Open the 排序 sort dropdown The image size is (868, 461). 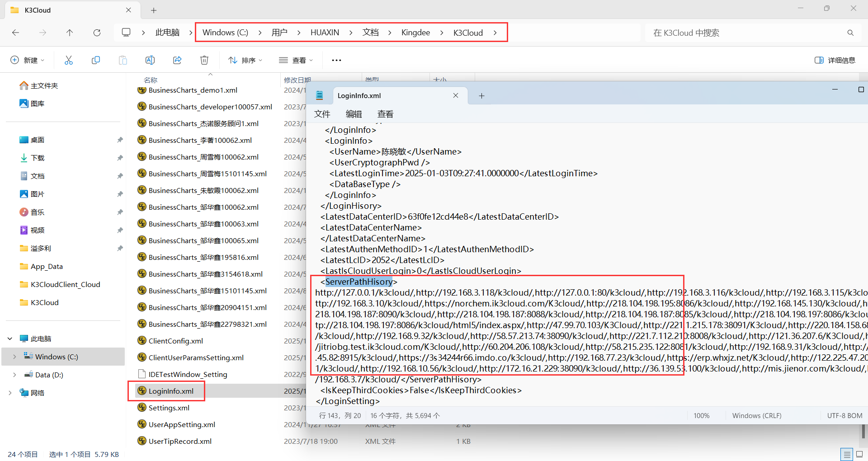(x=245, y=60)
